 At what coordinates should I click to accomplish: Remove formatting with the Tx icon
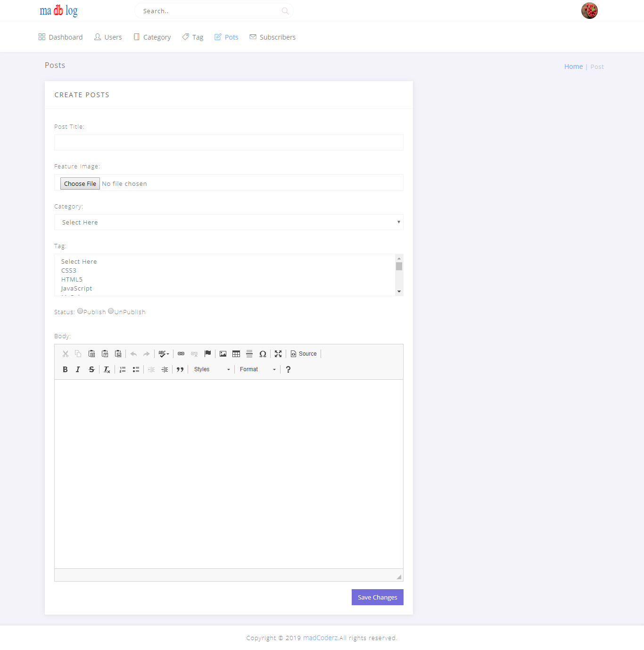pyautogui.click(x=107, y=369)
